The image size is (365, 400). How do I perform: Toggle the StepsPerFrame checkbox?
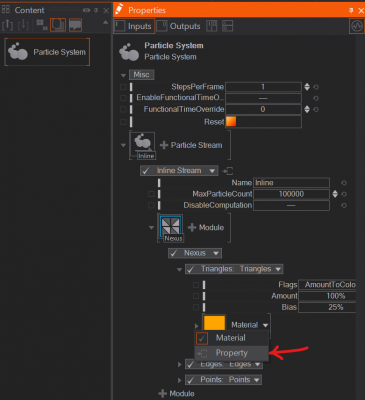point(123,87)
